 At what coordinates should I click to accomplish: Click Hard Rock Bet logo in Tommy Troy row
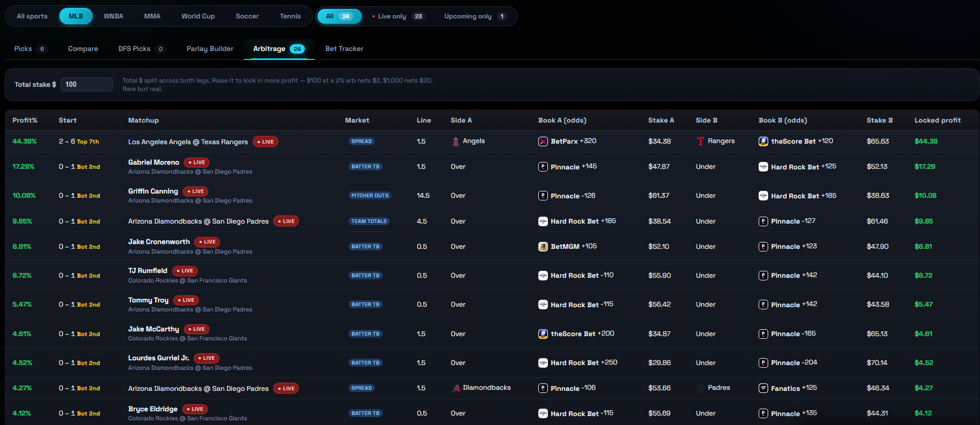[x=543, y=305]
